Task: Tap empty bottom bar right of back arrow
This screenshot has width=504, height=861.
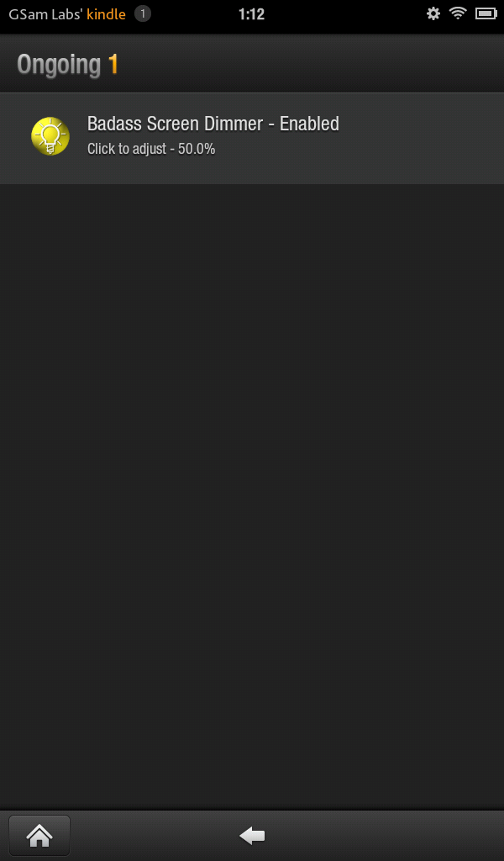Action: (384, 836)
